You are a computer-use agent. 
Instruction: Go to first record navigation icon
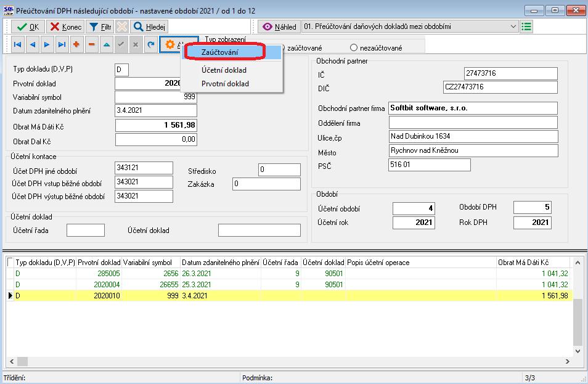coord(17,44)
